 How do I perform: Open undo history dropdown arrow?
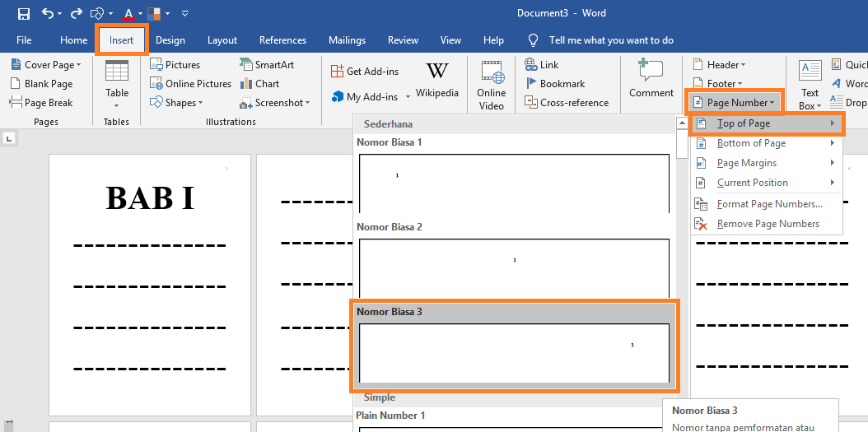[x=60, y=13]
